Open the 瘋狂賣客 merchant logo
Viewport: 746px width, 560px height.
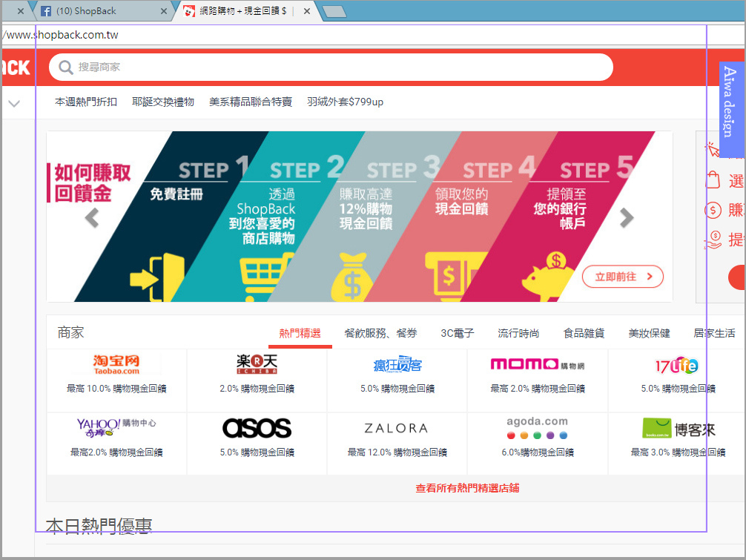[397, 364]
